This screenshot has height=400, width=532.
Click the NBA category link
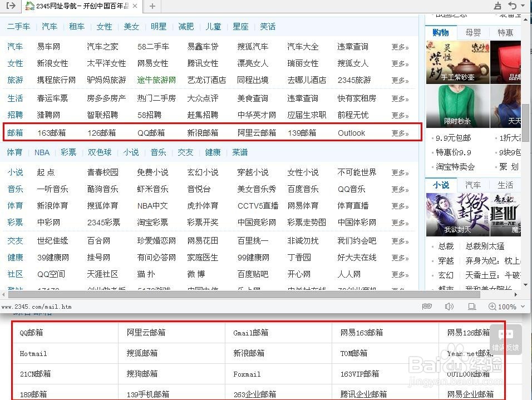pos(42,152)
